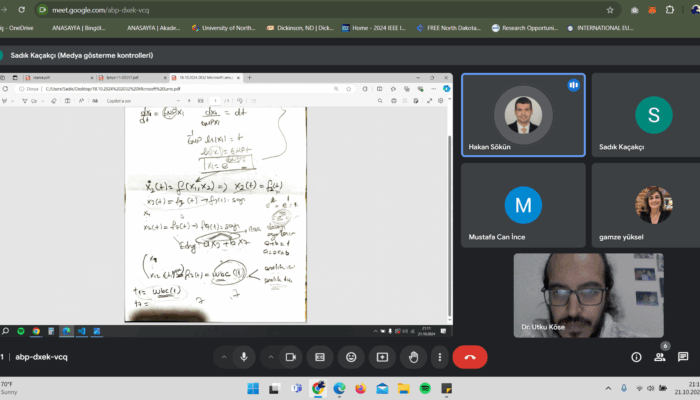Turn off the camera in Meet
Image resolution: width=700 pixels, height=400 pixels.
[291, 356]
